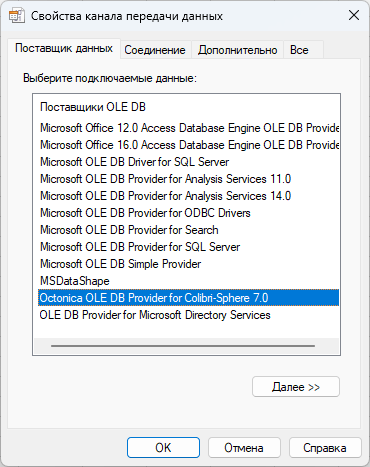The width and height of the screenshot is (370, 467).
Task: Click the Далее >> button
Action: [x=296, y=387]
